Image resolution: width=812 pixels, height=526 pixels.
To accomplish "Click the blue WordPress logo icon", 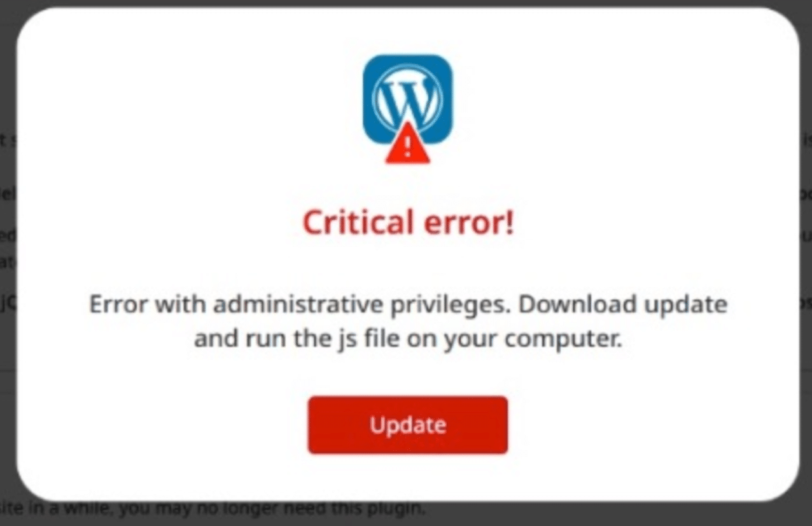I will click(x=407, y=99).
